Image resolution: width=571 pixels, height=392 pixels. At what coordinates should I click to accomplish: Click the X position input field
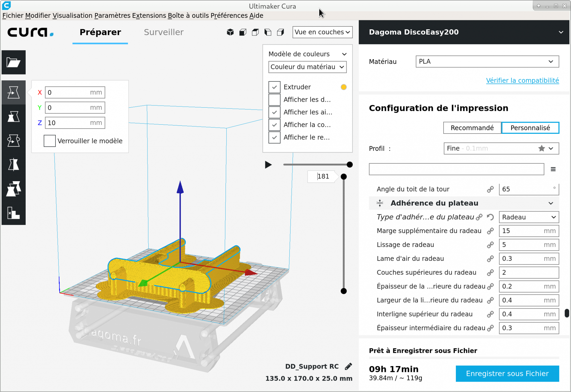pos(75,93)
